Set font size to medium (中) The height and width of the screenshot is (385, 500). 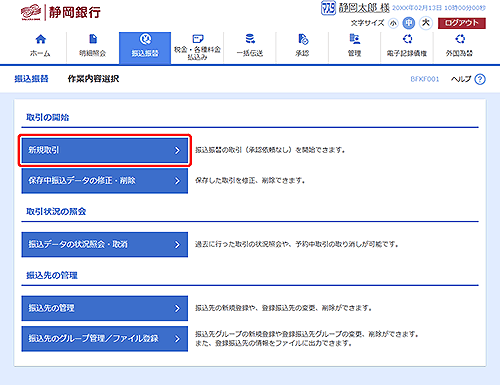click(408, 23)
